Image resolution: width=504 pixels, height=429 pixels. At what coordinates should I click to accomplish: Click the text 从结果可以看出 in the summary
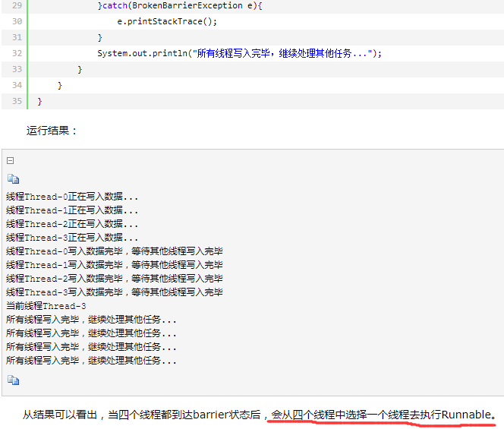(x=59, y=415)
